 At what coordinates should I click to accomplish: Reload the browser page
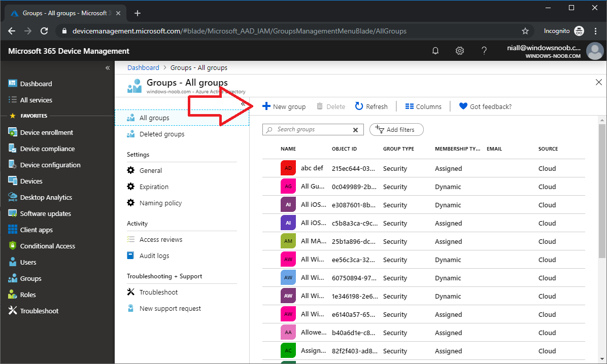click(44, 31)
